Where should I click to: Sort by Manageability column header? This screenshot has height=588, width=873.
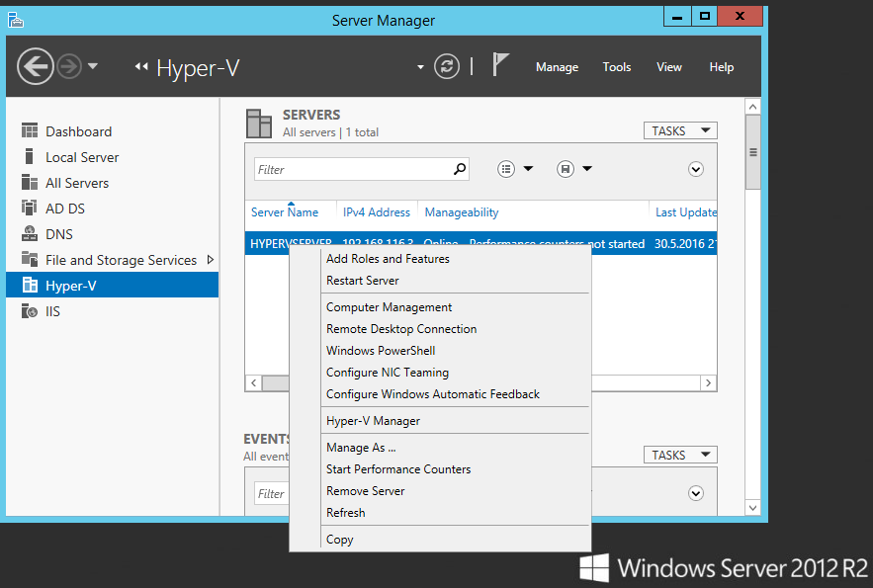pos(462,212)
